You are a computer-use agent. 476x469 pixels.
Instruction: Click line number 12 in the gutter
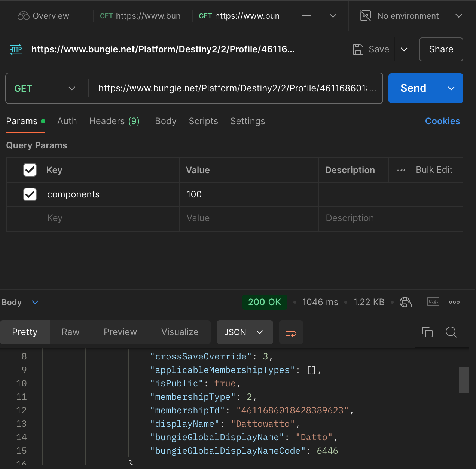pos(21,410)
